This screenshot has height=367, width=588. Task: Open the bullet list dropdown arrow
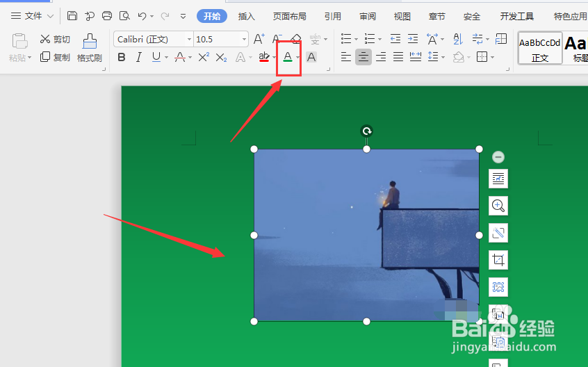[x=355, y=39]
